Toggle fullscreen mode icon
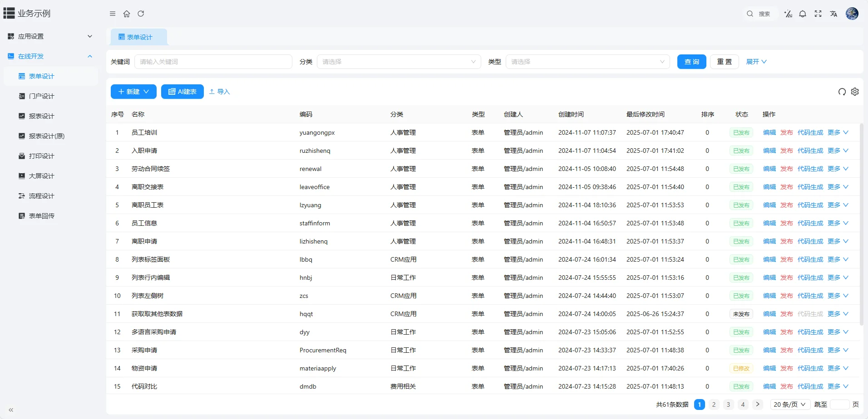The image size is (868, 419). (x=818, y=14)
